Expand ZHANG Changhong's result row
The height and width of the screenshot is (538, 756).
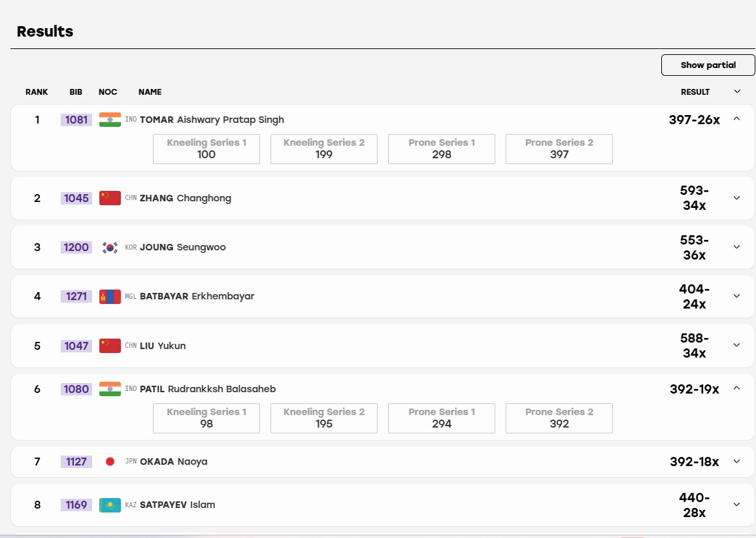coord(736,198)
